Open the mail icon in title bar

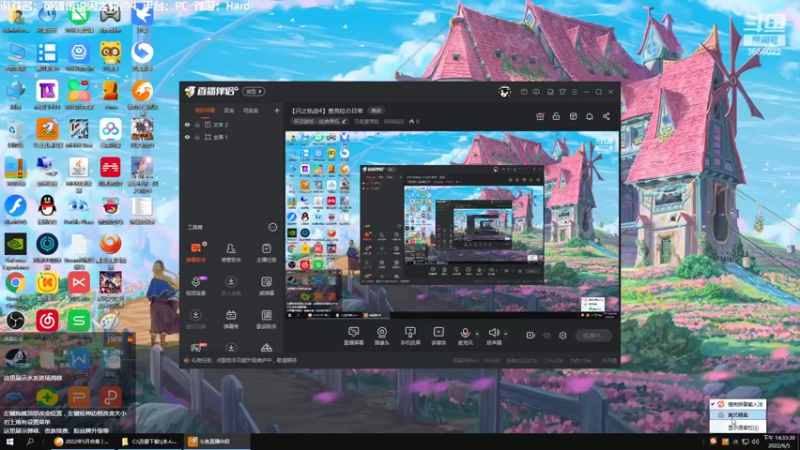(524, 92)
